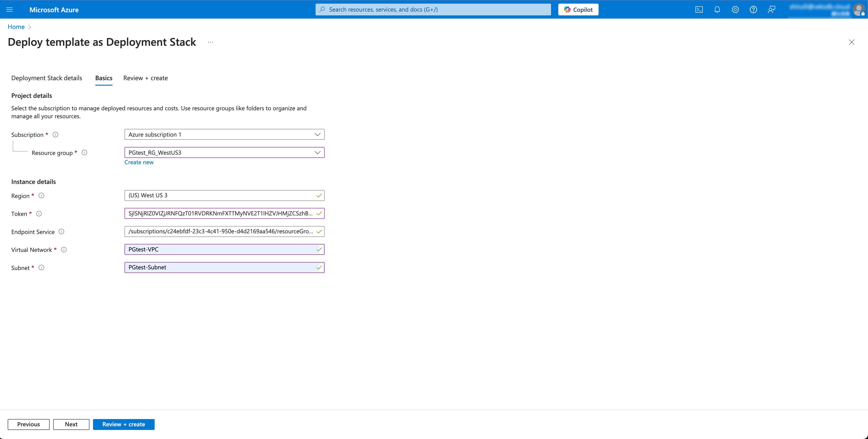Expand the Subscription dropdown
This screenshot has width=868, height=439.
224,135
